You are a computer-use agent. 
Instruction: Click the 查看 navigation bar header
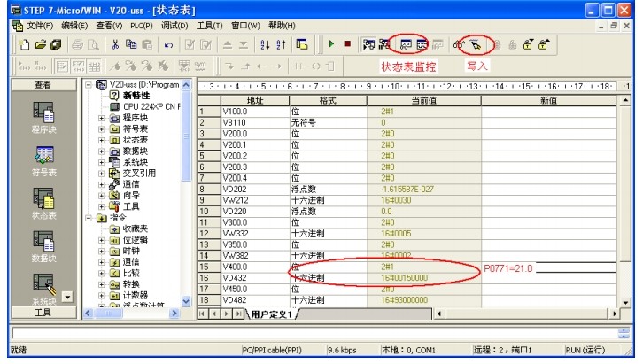(43, 85)
